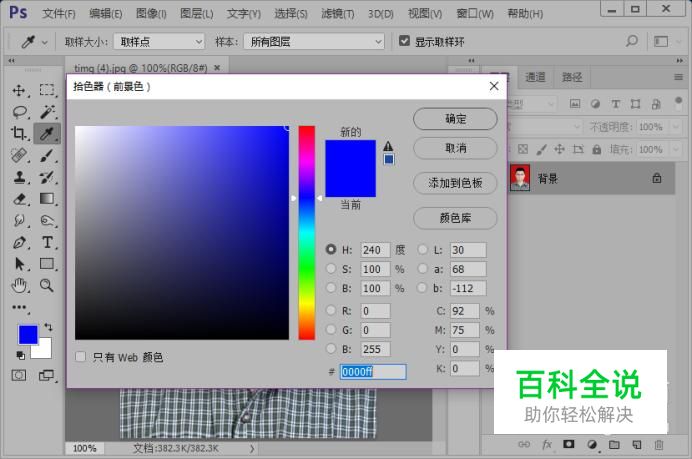Expand the status bar info arrow

(x=252, y=448)
